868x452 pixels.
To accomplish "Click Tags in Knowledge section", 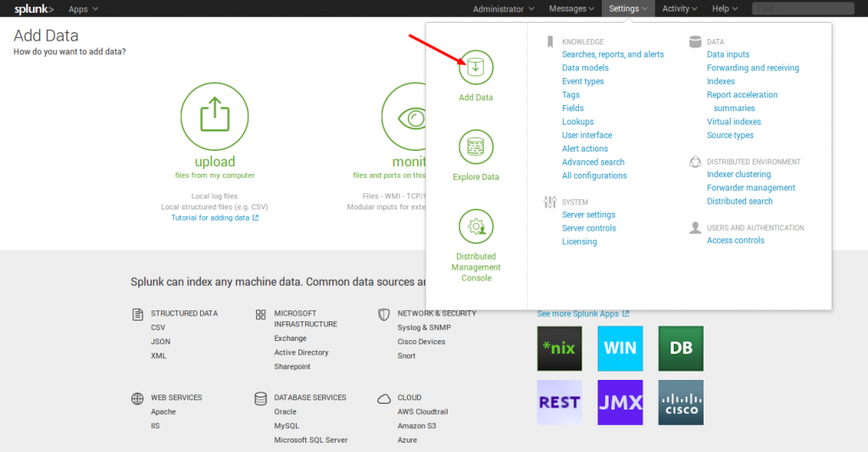I will [x=570, y=95].
